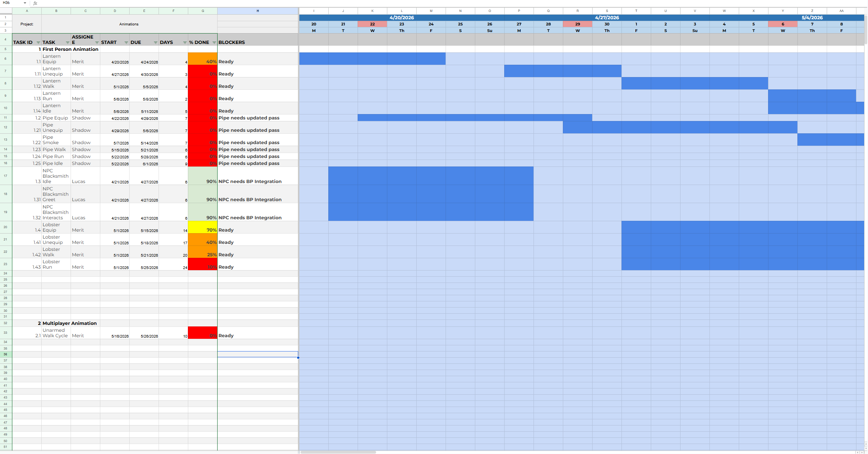868x454 pixels.
Task: Click the Animations project title cell
Action: click(x=129, y=24)
